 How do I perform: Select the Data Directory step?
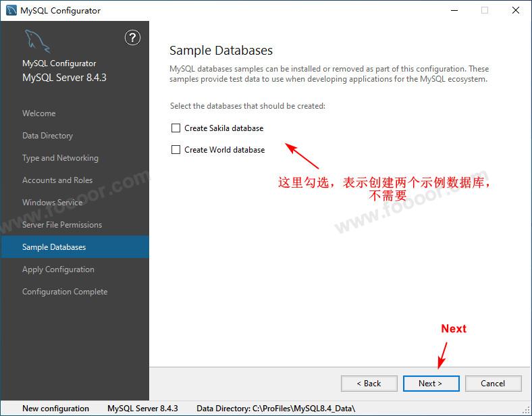click(x=47, y=136)
